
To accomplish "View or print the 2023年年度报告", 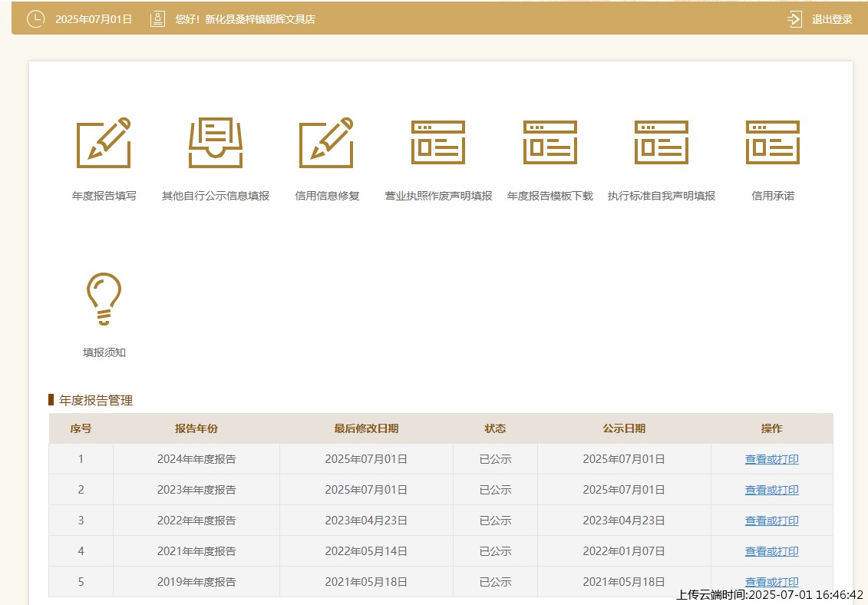I will coord(771,490).
